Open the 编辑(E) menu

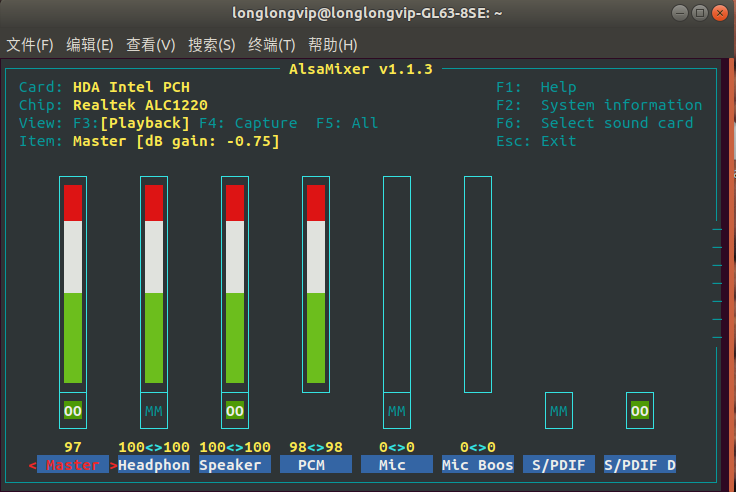point(90,45)
